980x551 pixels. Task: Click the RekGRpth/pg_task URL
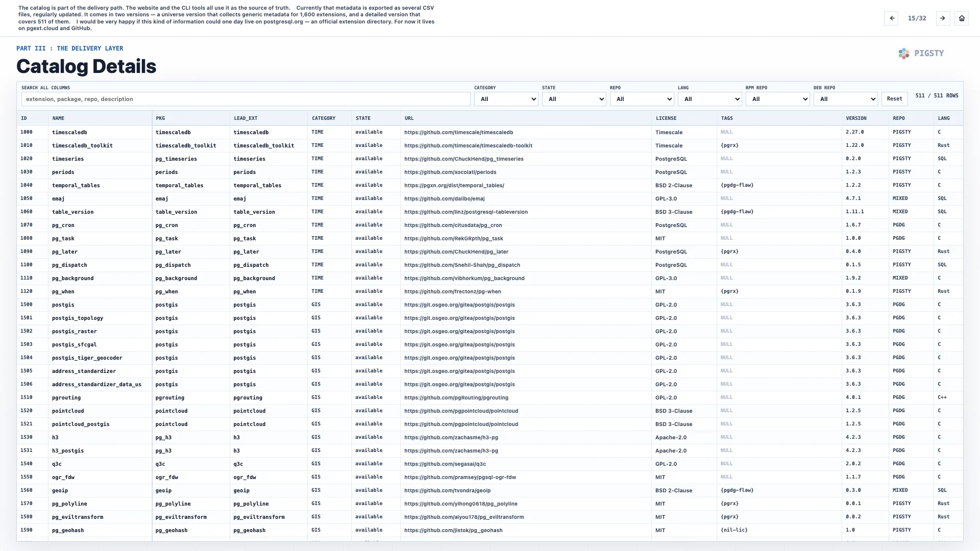click(454, 238)
